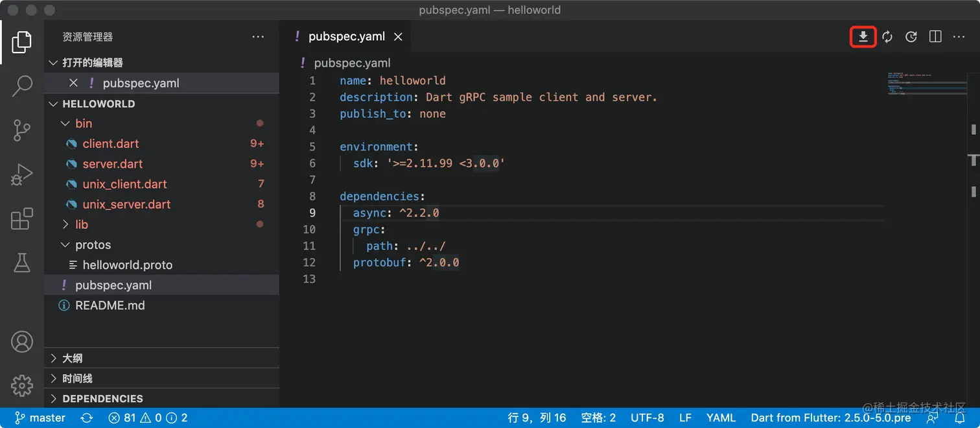
Task: Open editor More Actions ellipsis
Action: 959,37
